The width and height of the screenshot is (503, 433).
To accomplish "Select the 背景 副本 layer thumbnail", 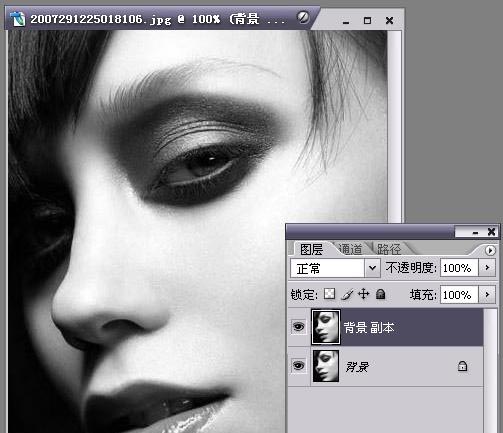I will coord(326,327).
